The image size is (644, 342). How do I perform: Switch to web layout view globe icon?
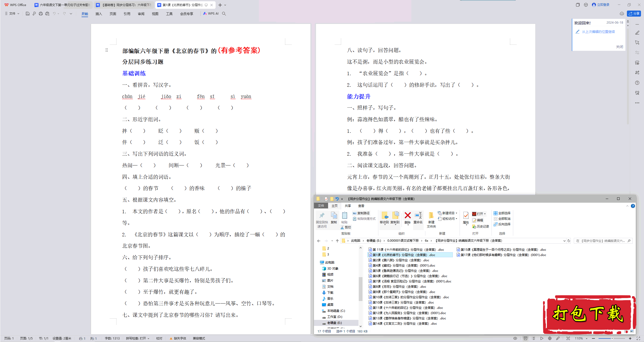click(550, 338)
